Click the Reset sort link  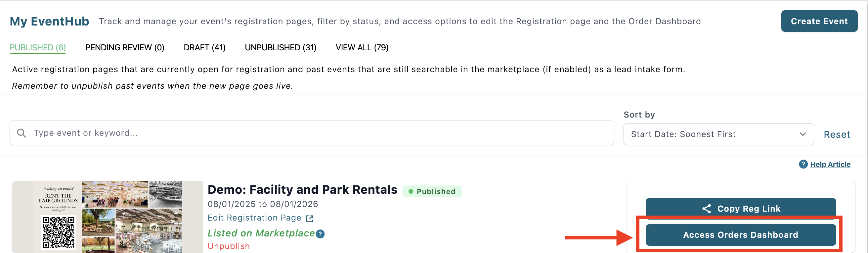click(837, 134)
